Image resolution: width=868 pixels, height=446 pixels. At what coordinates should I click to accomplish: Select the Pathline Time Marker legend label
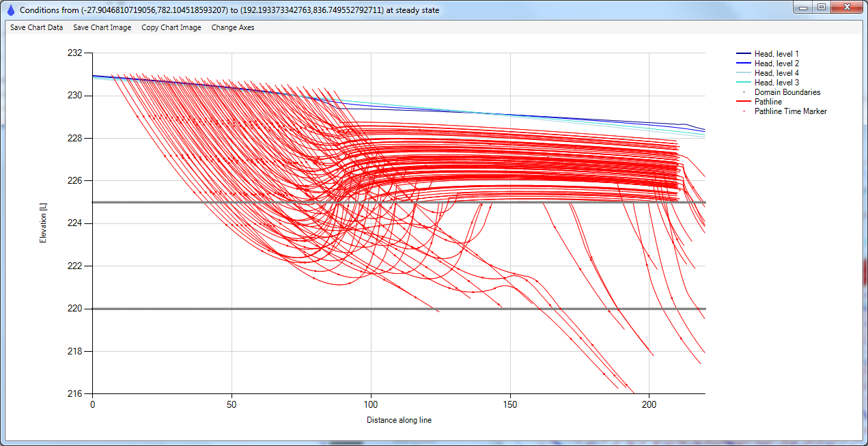coord(790,111)
